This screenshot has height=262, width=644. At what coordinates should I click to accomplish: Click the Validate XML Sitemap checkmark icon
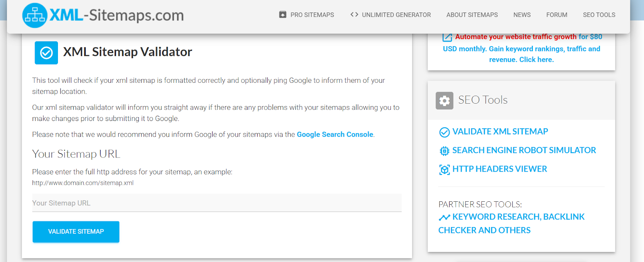click(444, 132)
